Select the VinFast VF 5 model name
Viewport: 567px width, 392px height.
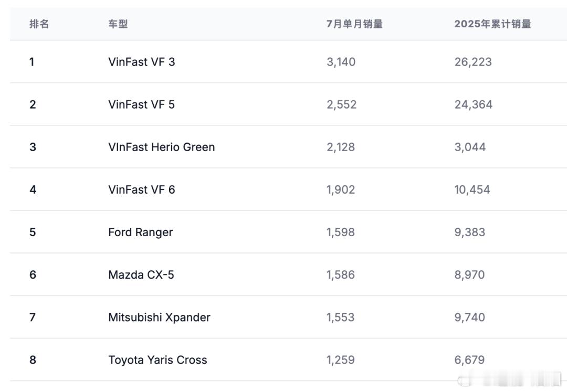point(142,104)
